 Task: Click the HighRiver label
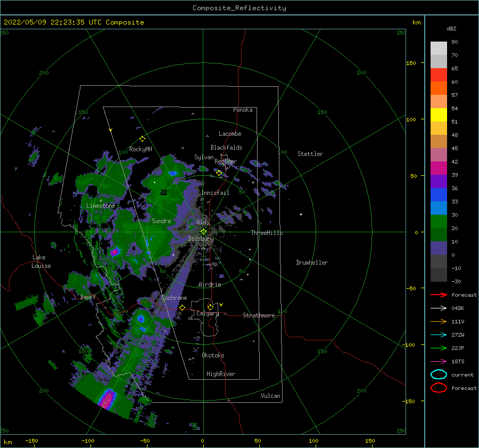pyautogui.click(x=221, y=374)
